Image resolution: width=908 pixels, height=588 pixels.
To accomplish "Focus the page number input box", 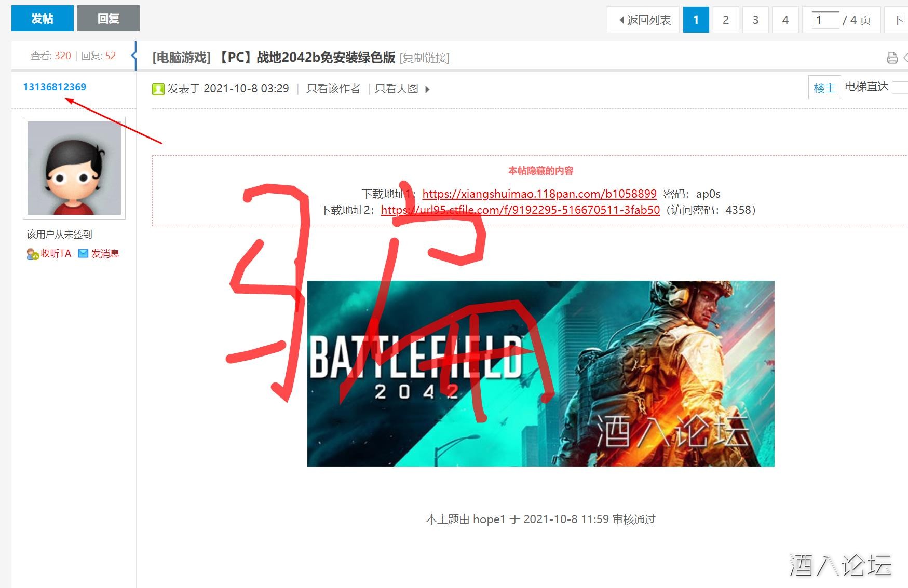I will click(x=825, y=20).
